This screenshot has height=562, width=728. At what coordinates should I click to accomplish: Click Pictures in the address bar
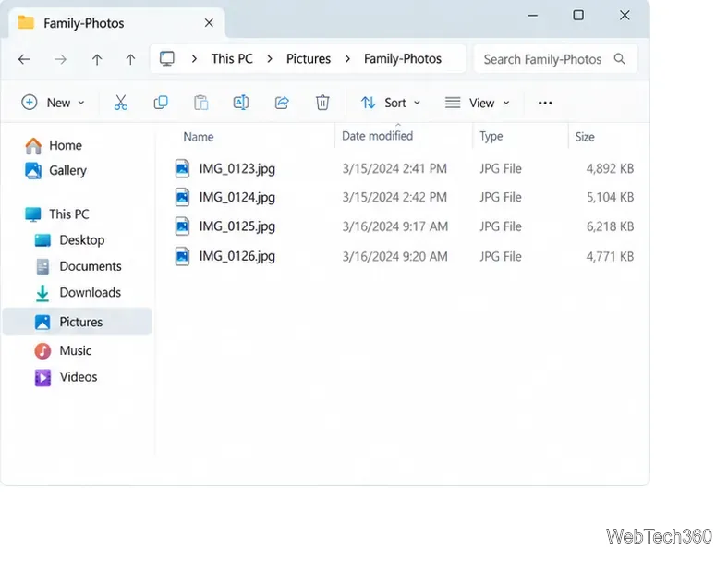coord(309,59)
